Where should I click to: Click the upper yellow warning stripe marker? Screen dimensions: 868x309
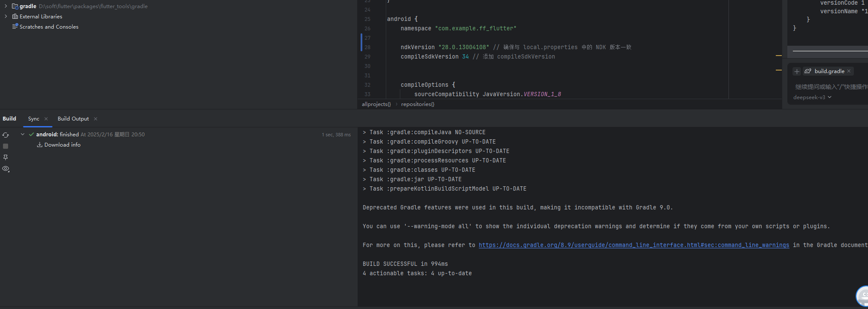[x=778, y=56]
